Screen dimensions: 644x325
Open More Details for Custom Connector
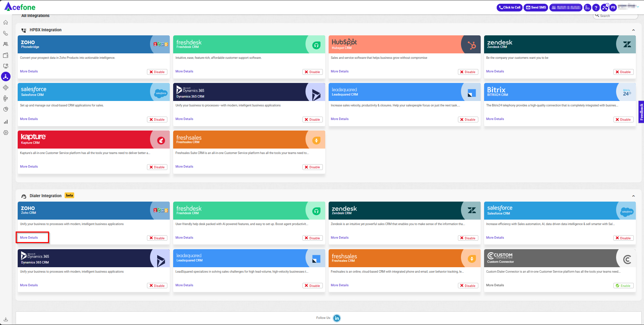[495, 285]
